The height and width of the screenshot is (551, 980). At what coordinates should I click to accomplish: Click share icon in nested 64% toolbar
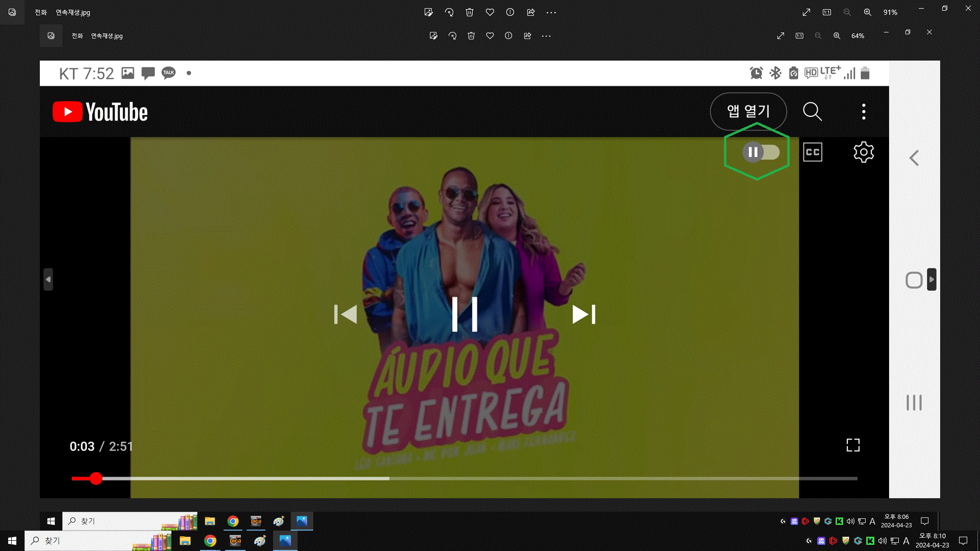(527, 36)
